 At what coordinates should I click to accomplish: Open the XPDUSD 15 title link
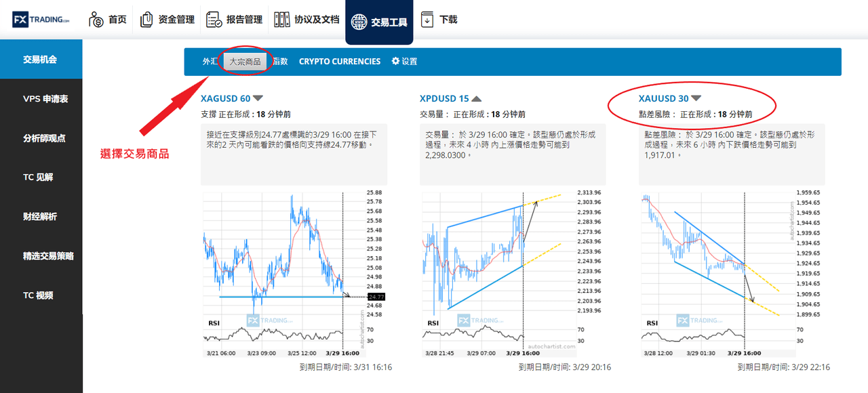coord(444,99)
